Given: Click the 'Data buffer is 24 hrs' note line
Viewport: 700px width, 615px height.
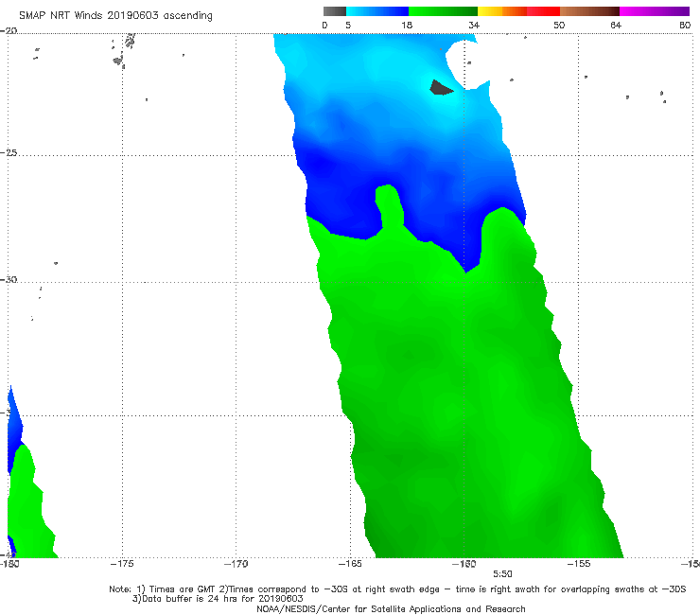Looking at the screenshot, I should click(218, 599).
